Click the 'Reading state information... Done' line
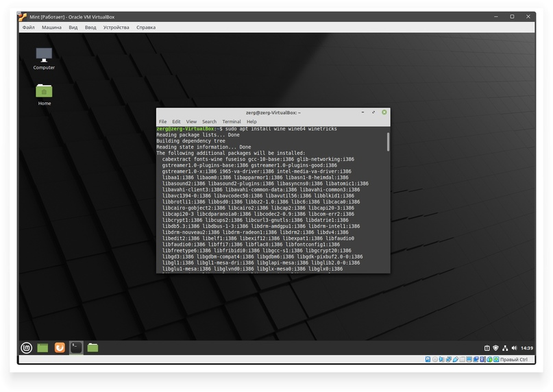Viewport: 553px width, 392px height. point(204,147)
